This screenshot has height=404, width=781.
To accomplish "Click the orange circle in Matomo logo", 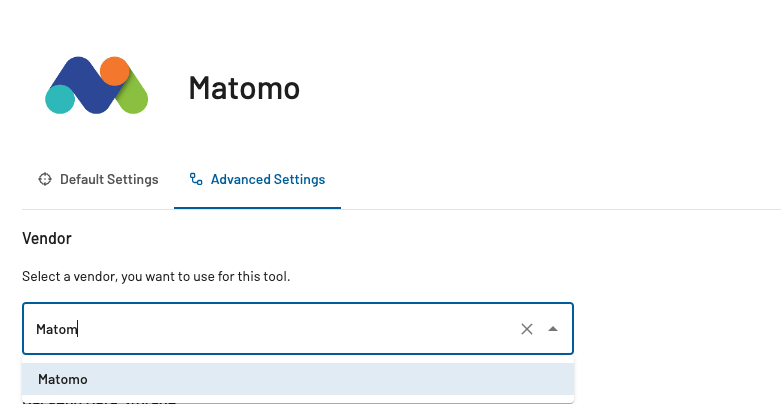I will (115, 70).
